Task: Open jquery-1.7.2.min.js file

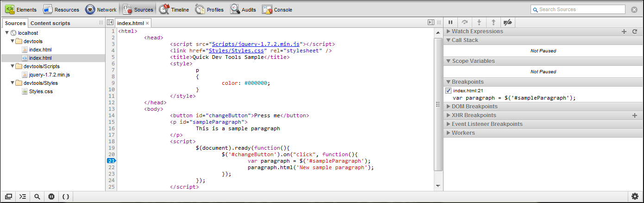Action: 50,75
